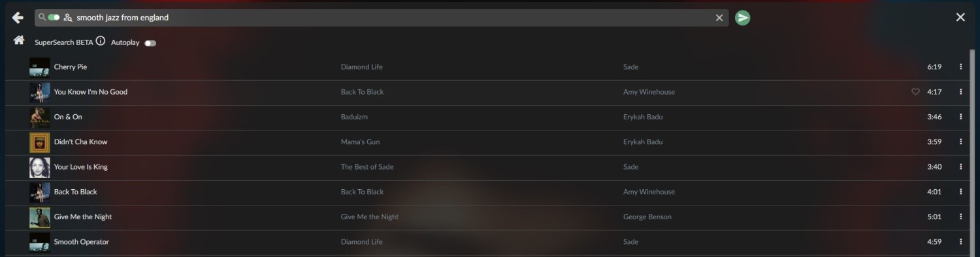Show SuperSearch BETA info icon
Image resolution: width=980 pixels, height=257 pixels.
(101, 41)
